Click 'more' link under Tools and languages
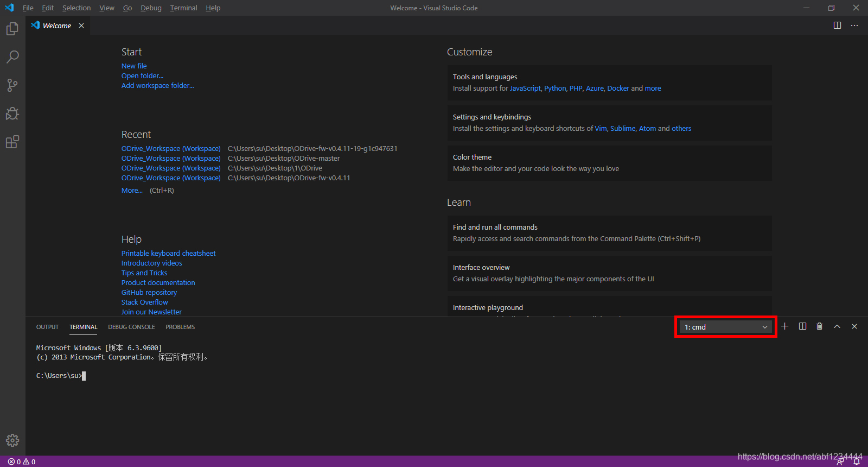 pos(653,88)
